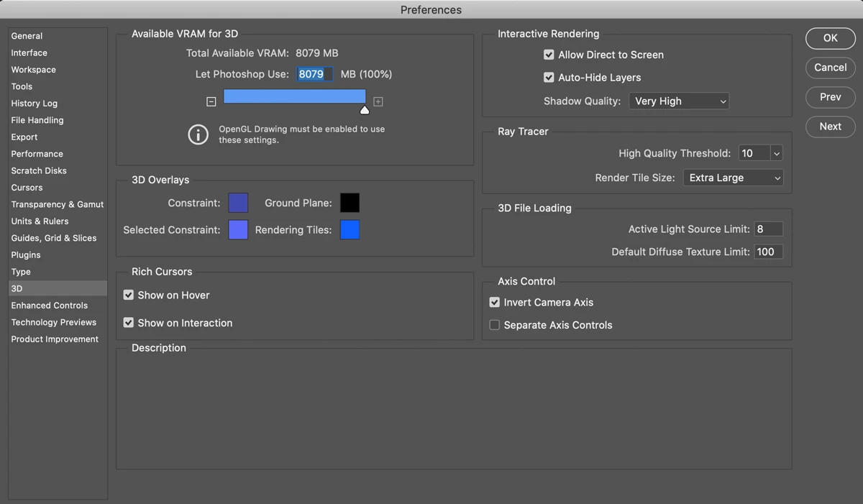The height and width of the screenshot is (504, 863).
Task: Click the Selected Constraint color swatch
Action: point(238,230)
